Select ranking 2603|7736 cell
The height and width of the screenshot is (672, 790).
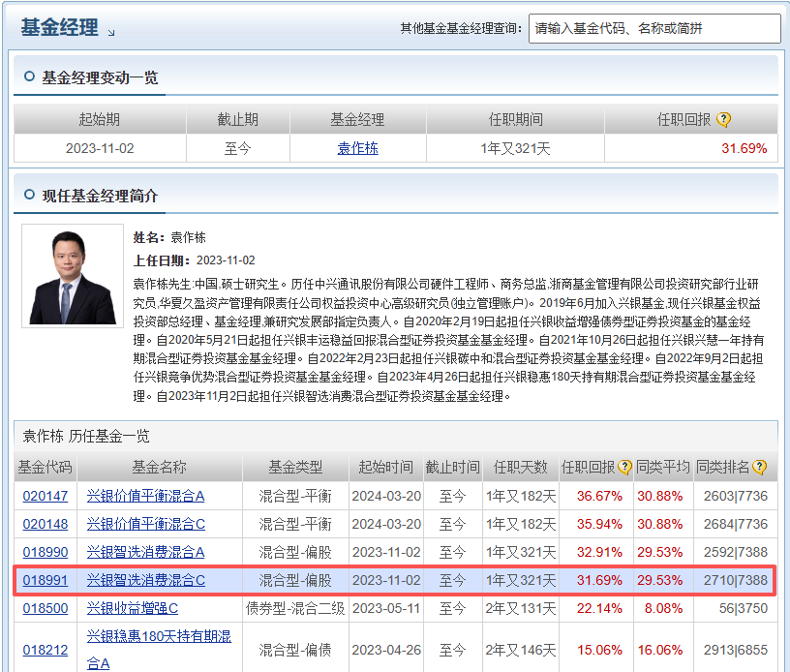[735, 496]
